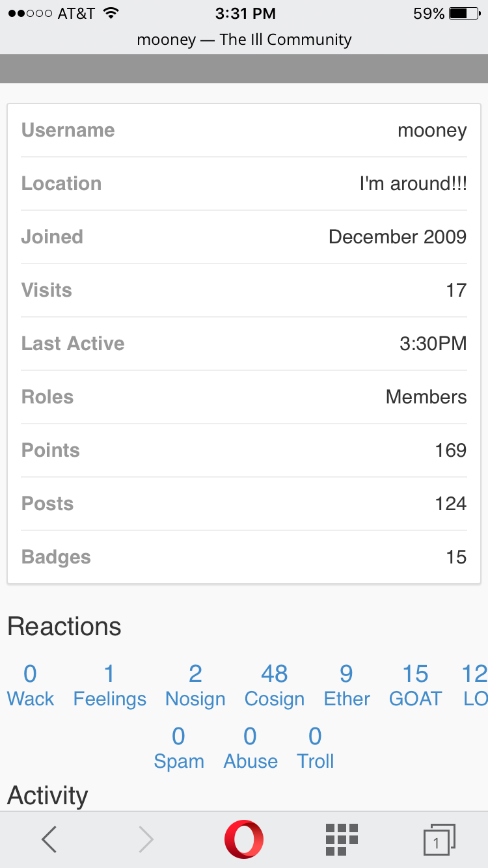488x868 pixels.
Task: Tap the Wi-Fi icon in status bar
Action: point(111,13)
